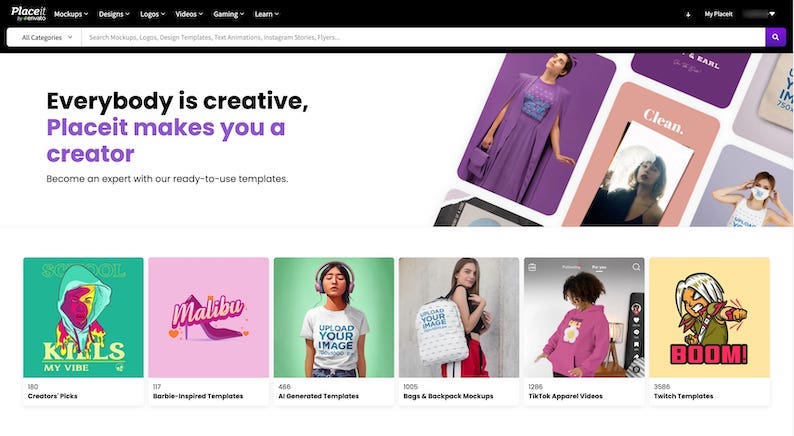
Task: Open the Twitch Templates BOOM thumbnail
Action: click(x=709, y=316)
